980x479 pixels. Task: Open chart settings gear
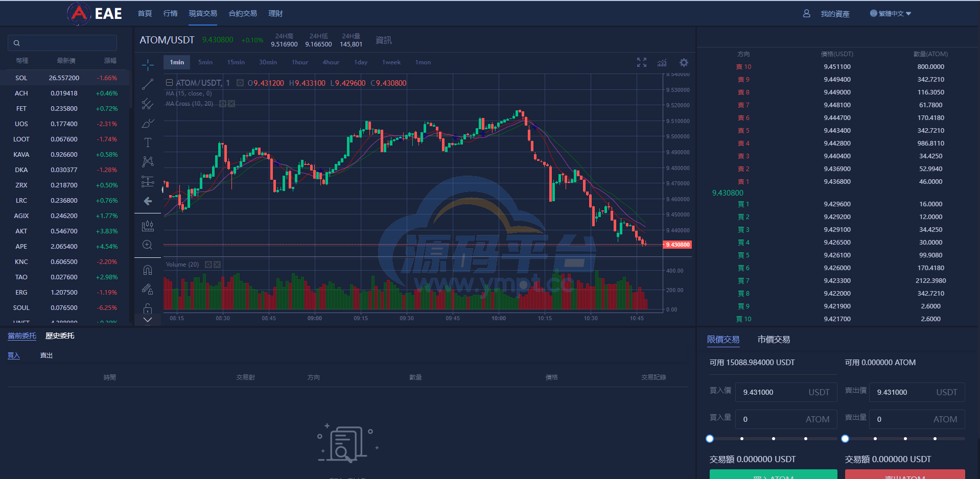pos(684,62)
